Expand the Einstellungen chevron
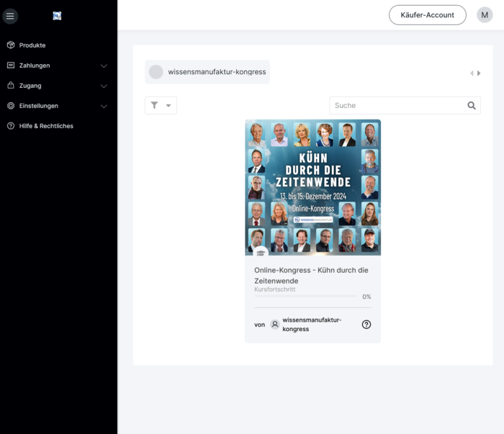 (104, 107)
